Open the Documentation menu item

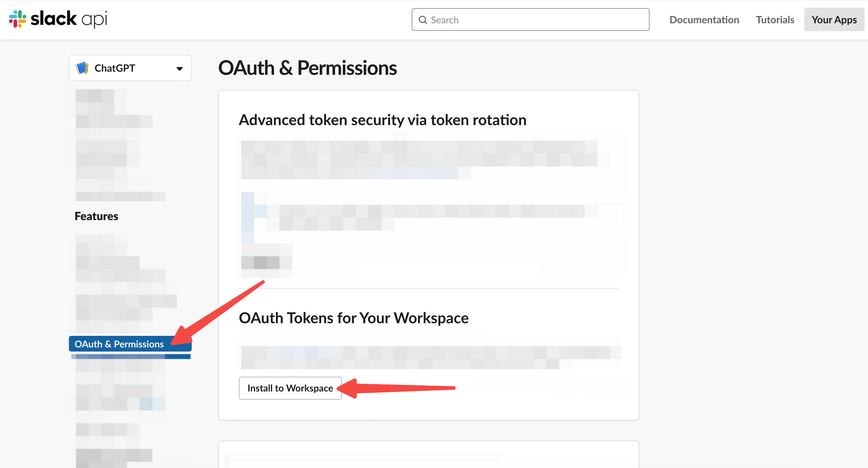[x=704, y=20]
